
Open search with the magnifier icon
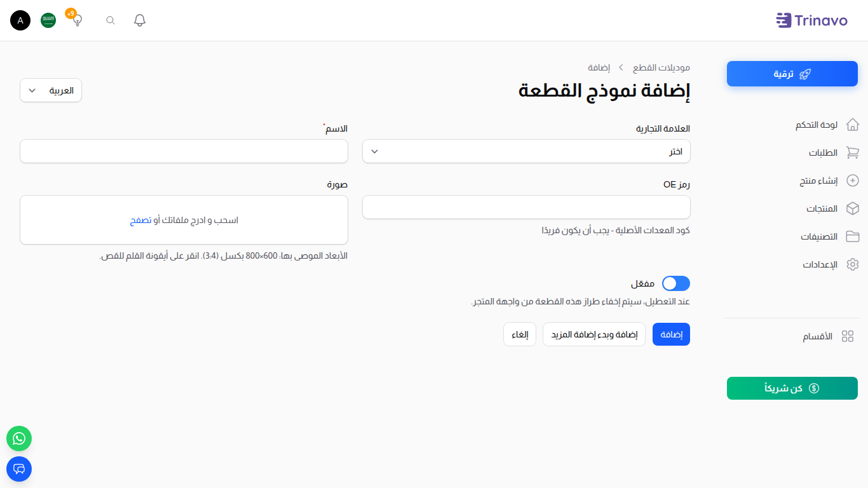point(111,20)
